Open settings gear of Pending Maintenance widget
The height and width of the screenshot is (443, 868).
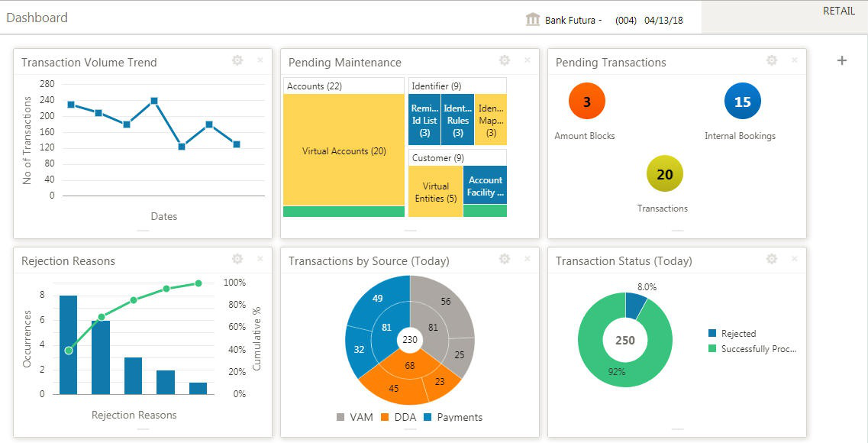point(505,60)
